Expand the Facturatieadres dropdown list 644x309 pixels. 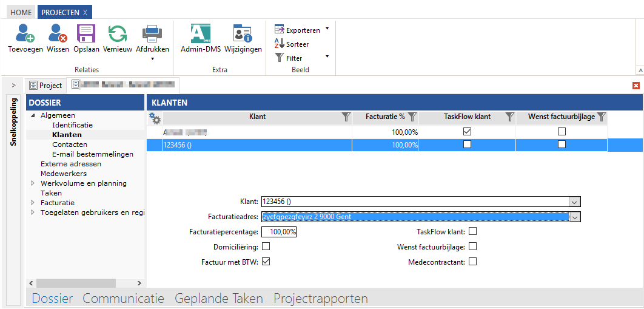[x=575, y=217]
